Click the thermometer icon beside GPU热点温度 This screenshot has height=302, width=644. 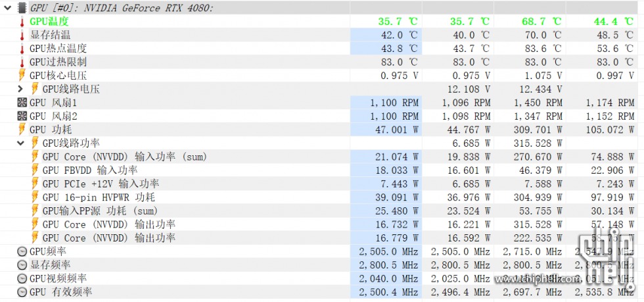coord(22,49)
